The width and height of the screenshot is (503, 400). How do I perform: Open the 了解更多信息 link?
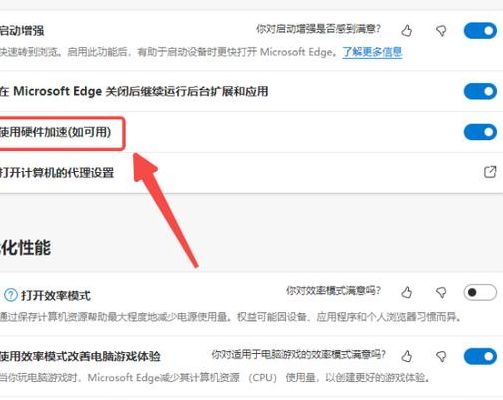372,52
